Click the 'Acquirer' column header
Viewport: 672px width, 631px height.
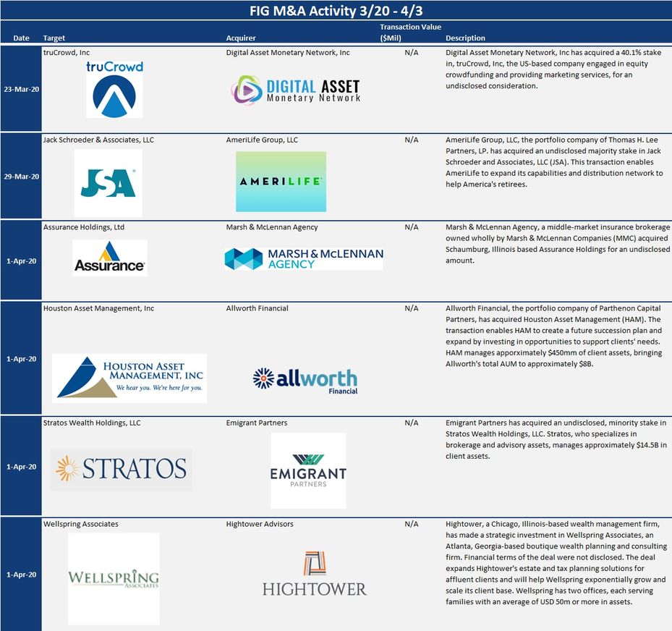(x=241, y=38)
